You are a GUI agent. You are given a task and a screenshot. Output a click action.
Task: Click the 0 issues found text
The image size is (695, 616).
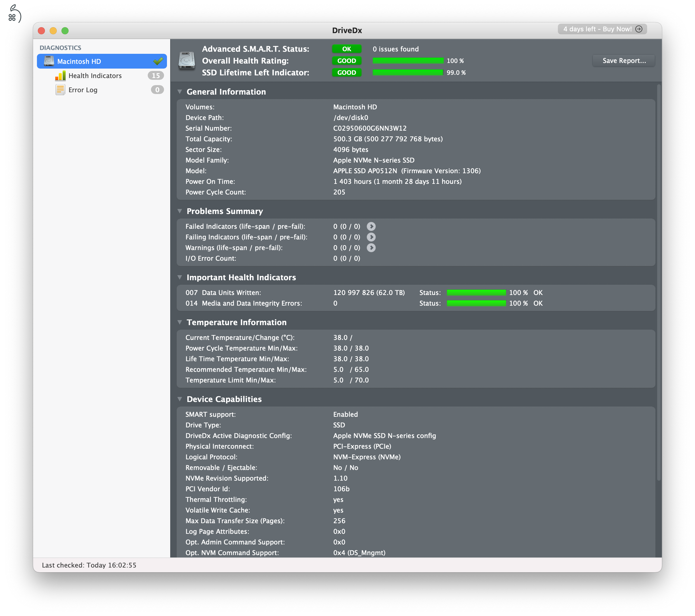pyautogui.click(x=395, y=49)
